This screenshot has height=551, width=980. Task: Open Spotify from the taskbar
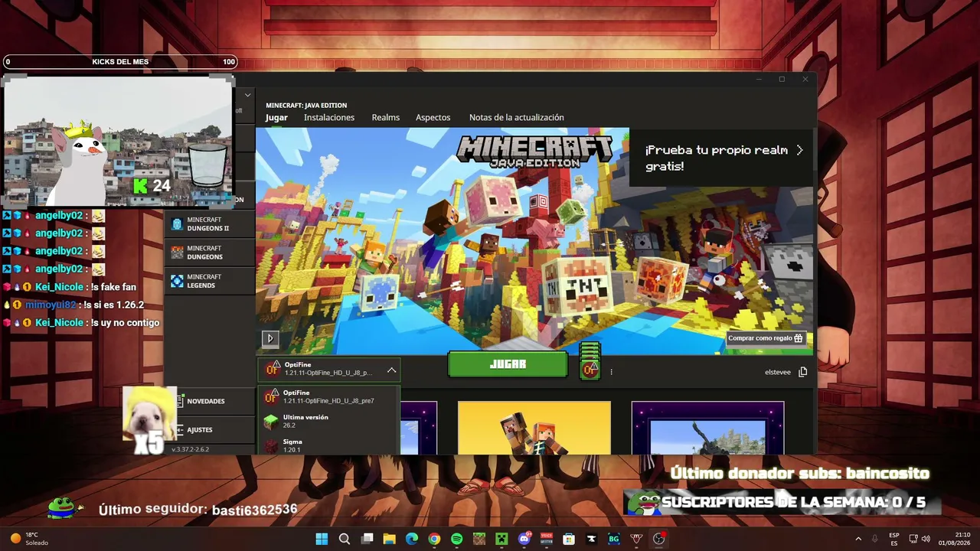click(x=456, y=539)
